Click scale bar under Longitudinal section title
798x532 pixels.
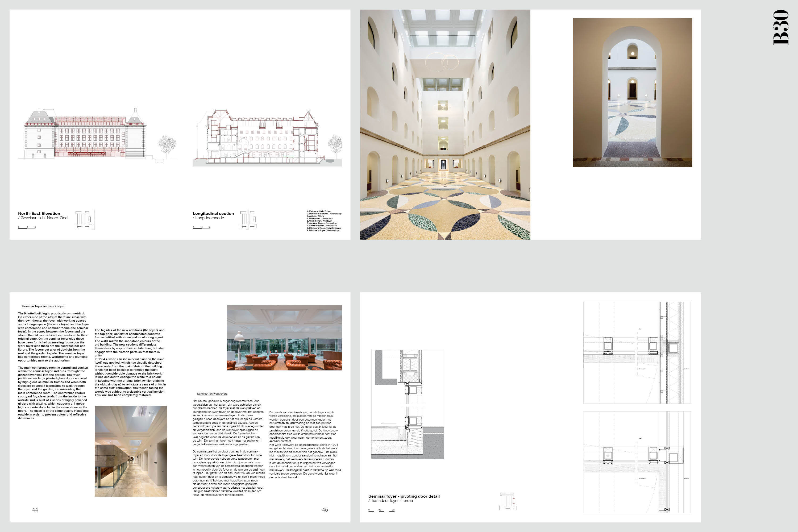tap(202, 228)
